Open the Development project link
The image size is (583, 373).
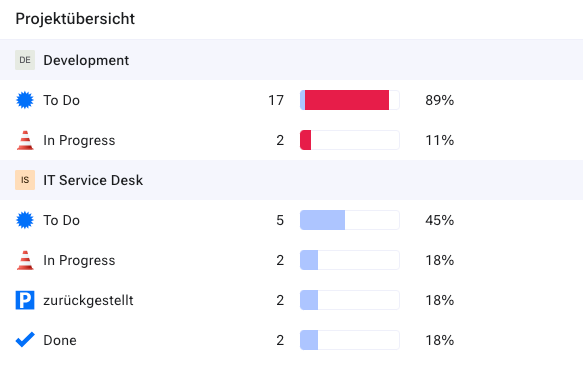[86, 60]
